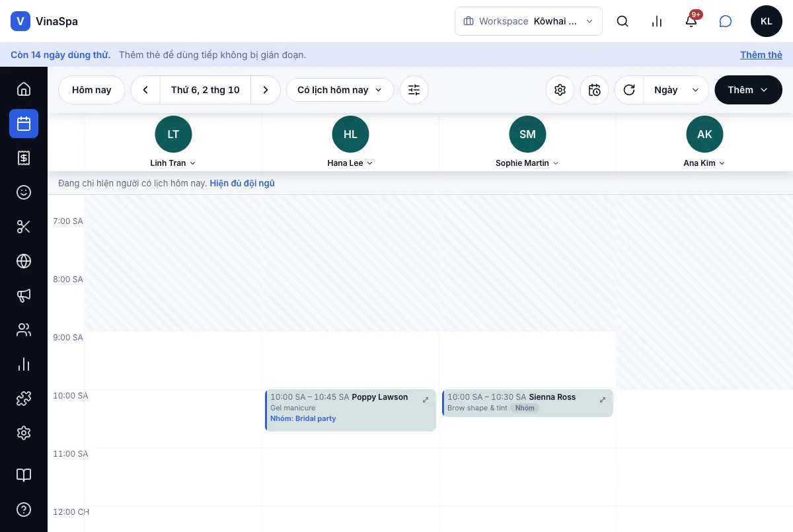Viewport: 793px width, 532px height.
Task: Open the Workspace switcher dropdown
Action: tap(529, 21)
